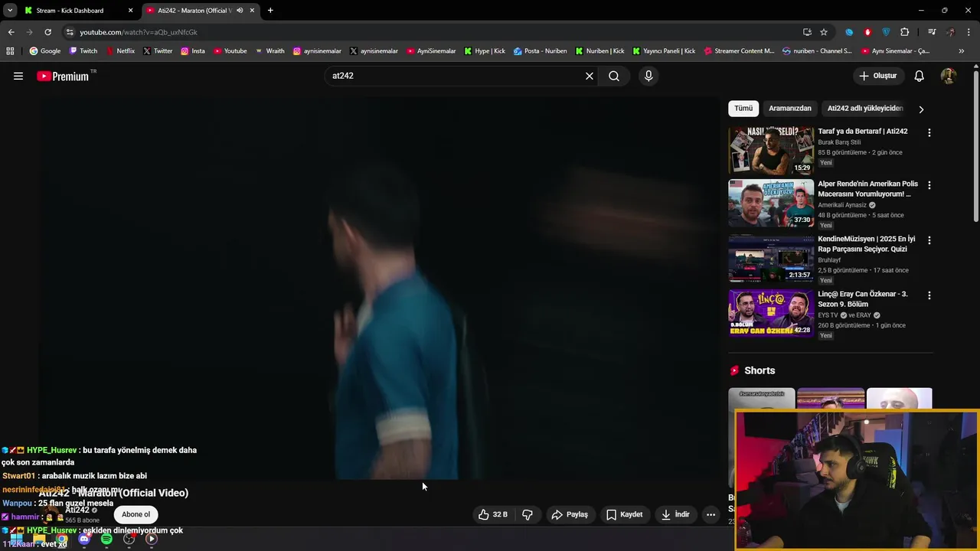Viewport: 980px width, 551px height.
Task: Show hidden bookmarks with double chevron
Action: point(962,51)
